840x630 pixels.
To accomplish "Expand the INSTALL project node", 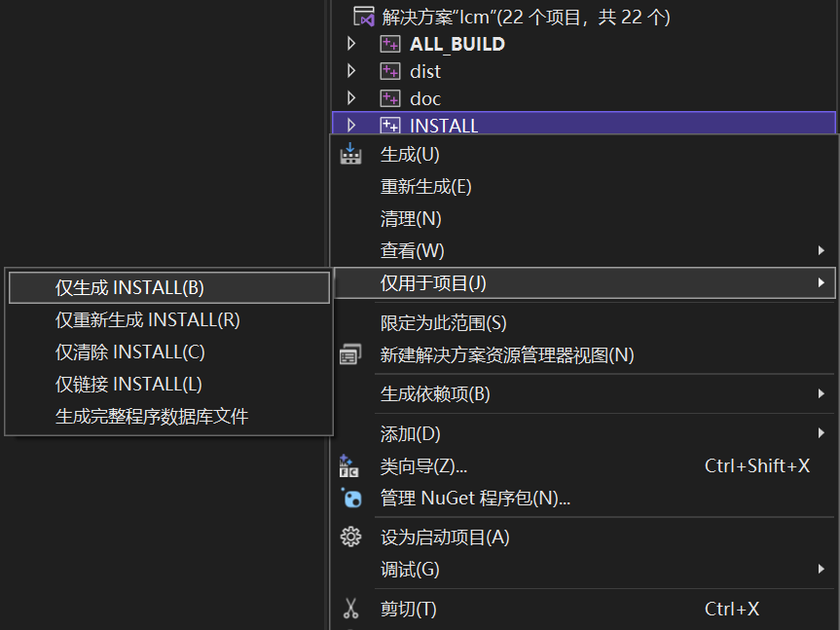I will click(x=351, y=126).
